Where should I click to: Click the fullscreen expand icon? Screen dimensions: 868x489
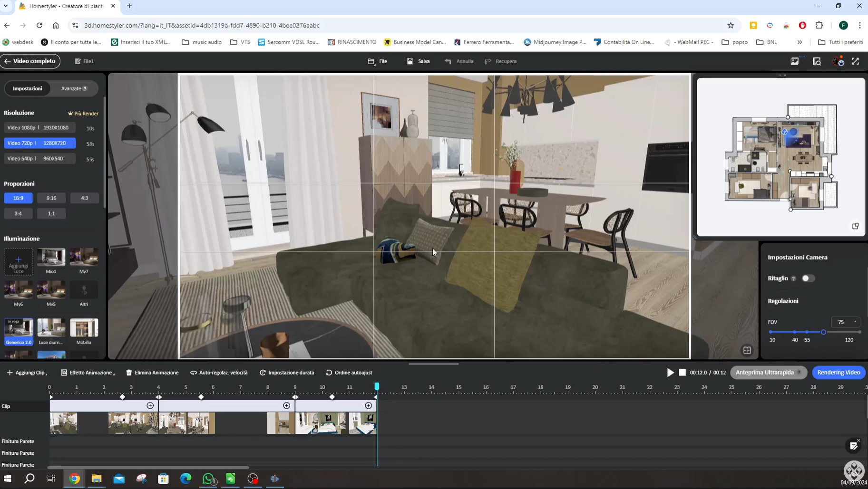855,61
